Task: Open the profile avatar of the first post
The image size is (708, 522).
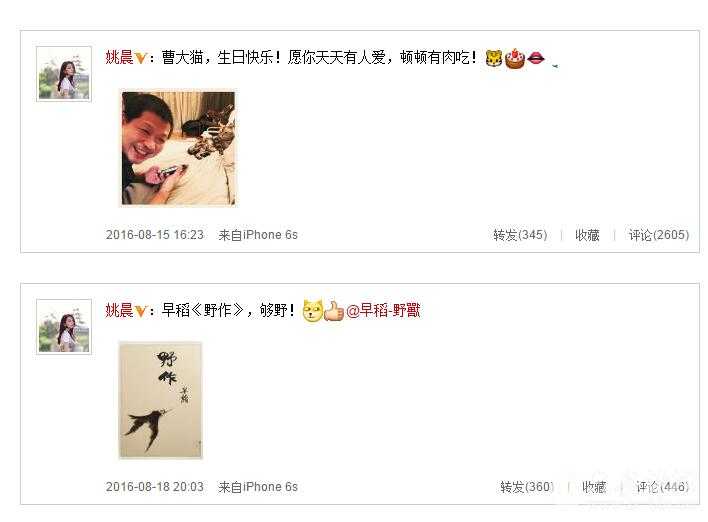Action: (x=64, y=74)
